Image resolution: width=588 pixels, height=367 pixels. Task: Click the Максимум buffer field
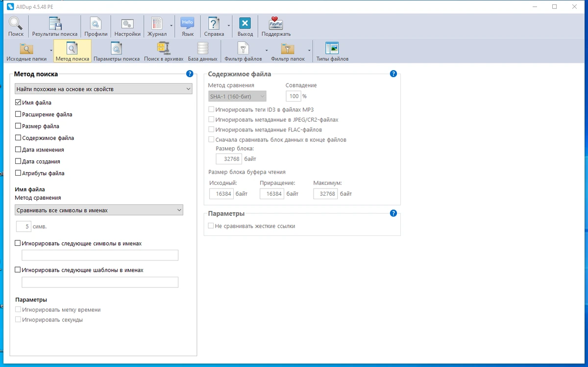click(x=326, y=194)
